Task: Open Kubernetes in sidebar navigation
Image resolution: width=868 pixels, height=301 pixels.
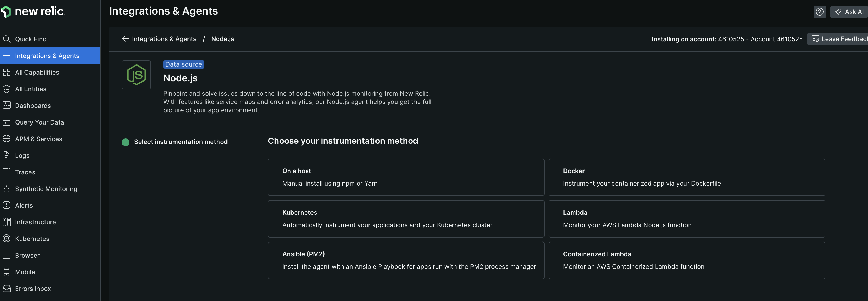Action: coord(50,238)
